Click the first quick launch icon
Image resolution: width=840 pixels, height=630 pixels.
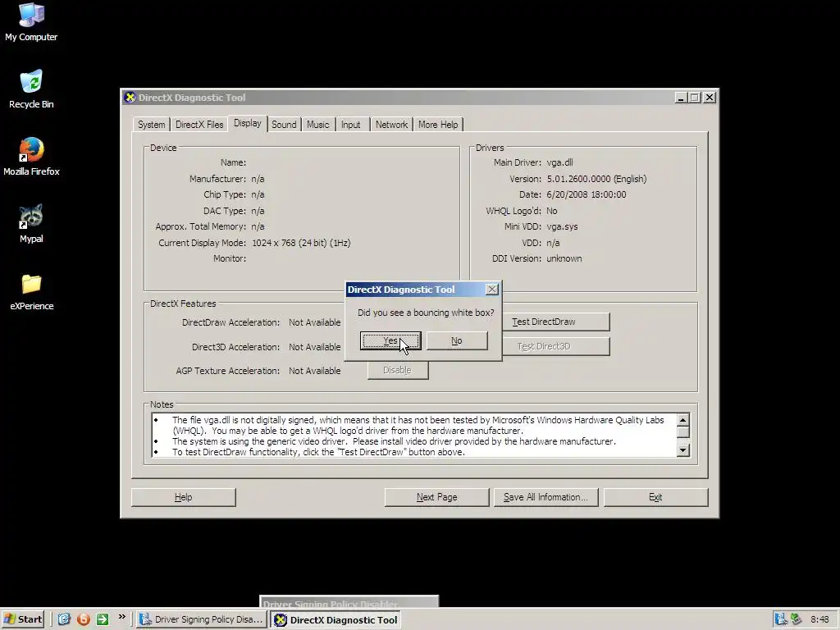click(x=64, y=619)
